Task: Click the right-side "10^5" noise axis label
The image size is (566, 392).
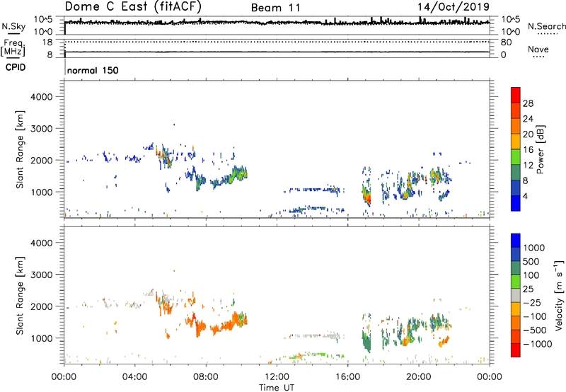Action: [x=511, y=20]
